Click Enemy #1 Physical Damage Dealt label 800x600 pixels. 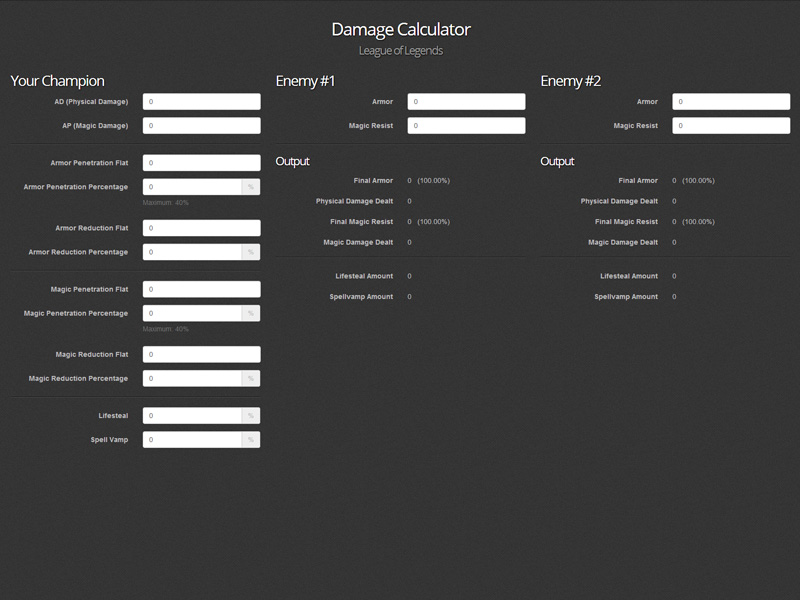354,201
